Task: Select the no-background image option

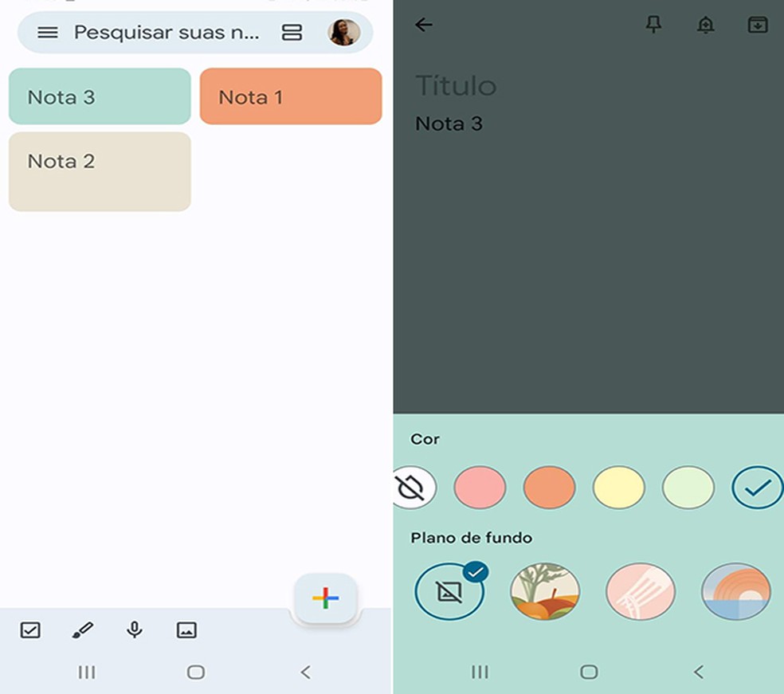Action: pos(449,591)
